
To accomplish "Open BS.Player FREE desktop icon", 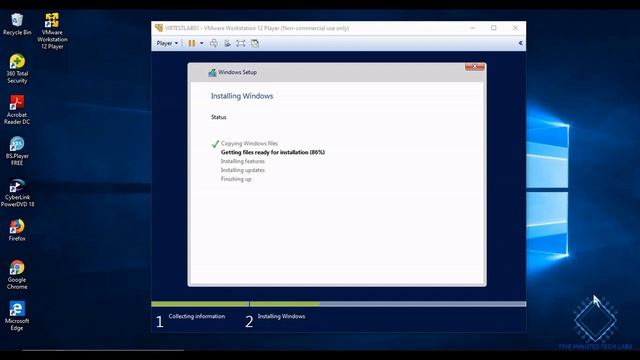I will 17,151.
